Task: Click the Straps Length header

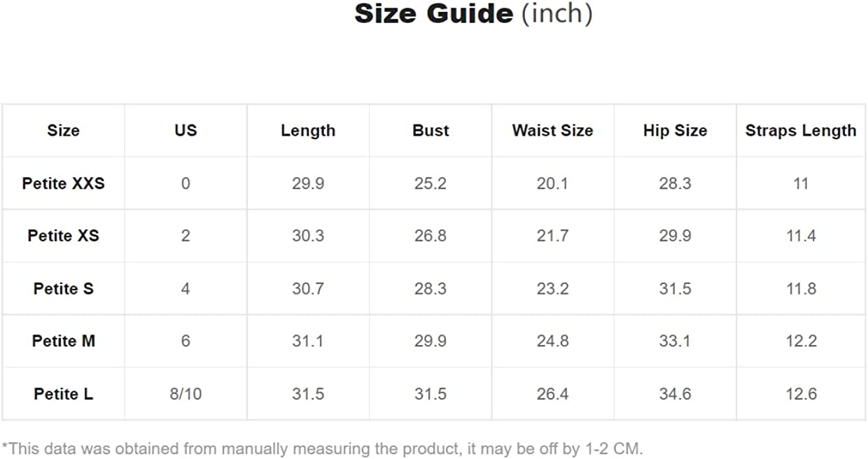Action: click(x=801, y=130)
